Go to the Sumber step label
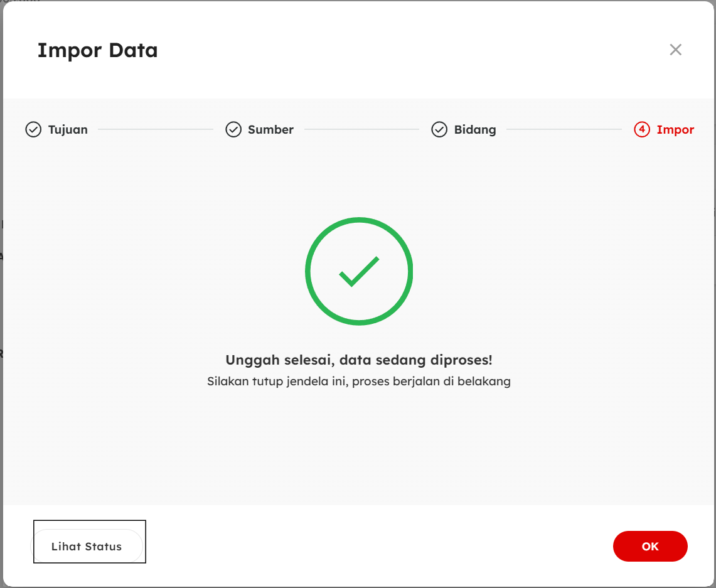 (270, 130)
